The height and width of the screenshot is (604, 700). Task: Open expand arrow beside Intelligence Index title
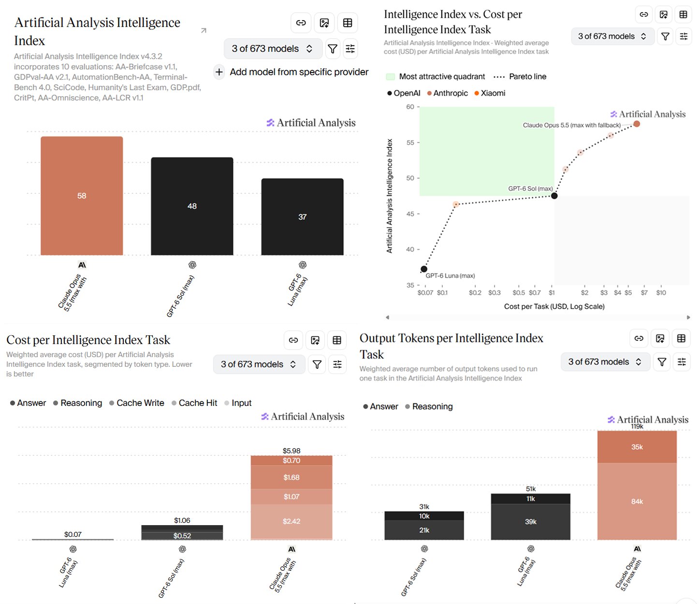point(204,30)
